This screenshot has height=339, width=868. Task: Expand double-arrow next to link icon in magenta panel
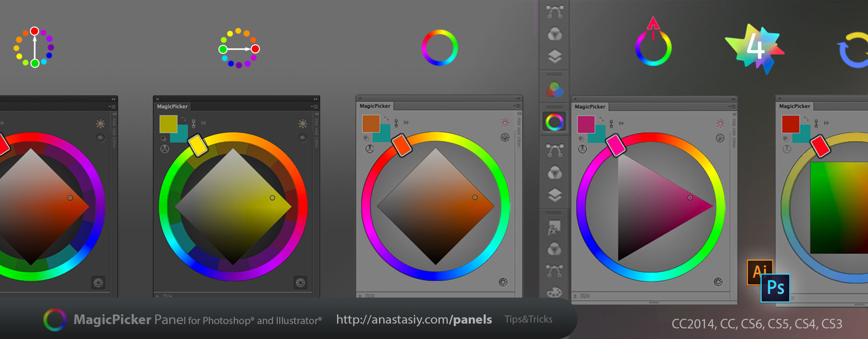(621, 123)
